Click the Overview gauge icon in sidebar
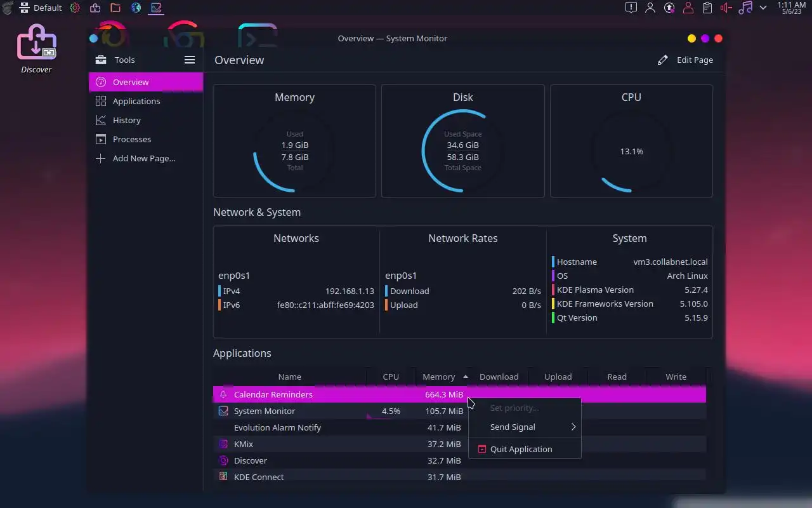Viewport: 812px width, 508px height. [x=100, y=82]
